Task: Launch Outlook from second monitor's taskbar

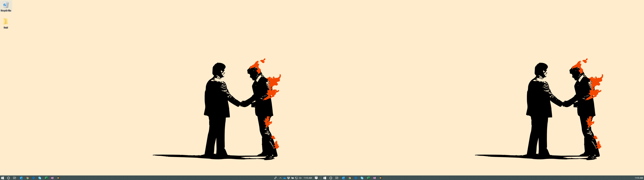Action: click(343, 178)
